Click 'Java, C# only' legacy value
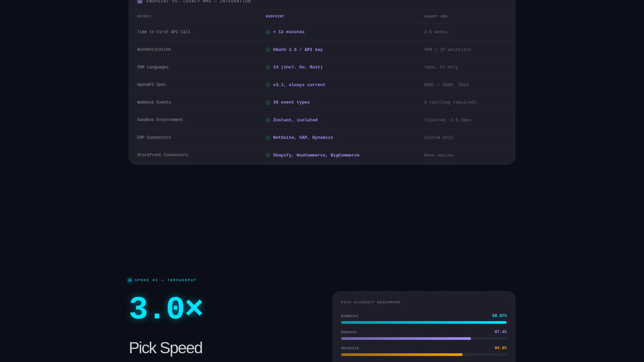Viewport: 644px width, 362px height. click(441, 67)
